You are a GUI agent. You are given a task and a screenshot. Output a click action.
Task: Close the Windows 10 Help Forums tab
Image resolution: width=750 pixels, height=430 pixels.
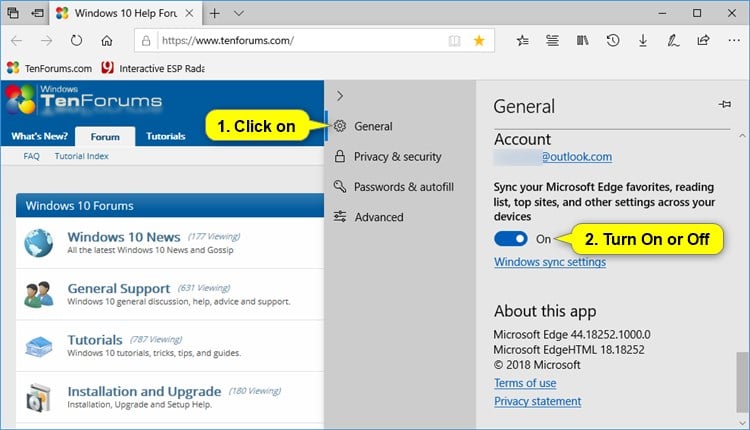coord(189,13)
